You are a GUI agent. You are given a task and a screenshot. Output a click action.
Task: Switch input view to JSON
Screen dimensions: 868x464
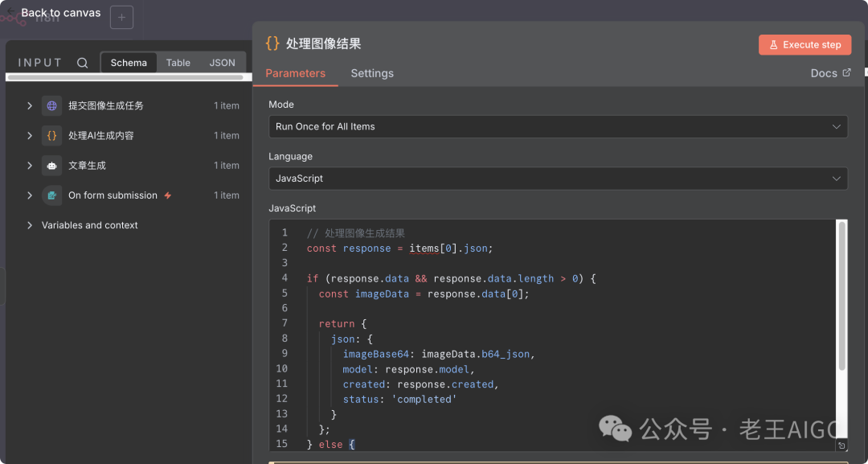pyautogui.click(x=222, y=63)
